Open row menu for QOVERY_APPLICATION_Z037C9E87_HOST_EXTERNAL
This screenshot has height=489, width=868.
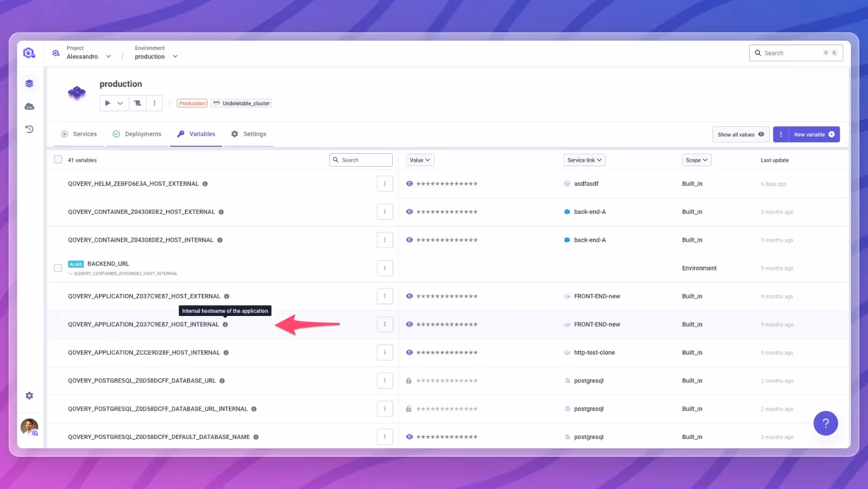click(385, 296)
